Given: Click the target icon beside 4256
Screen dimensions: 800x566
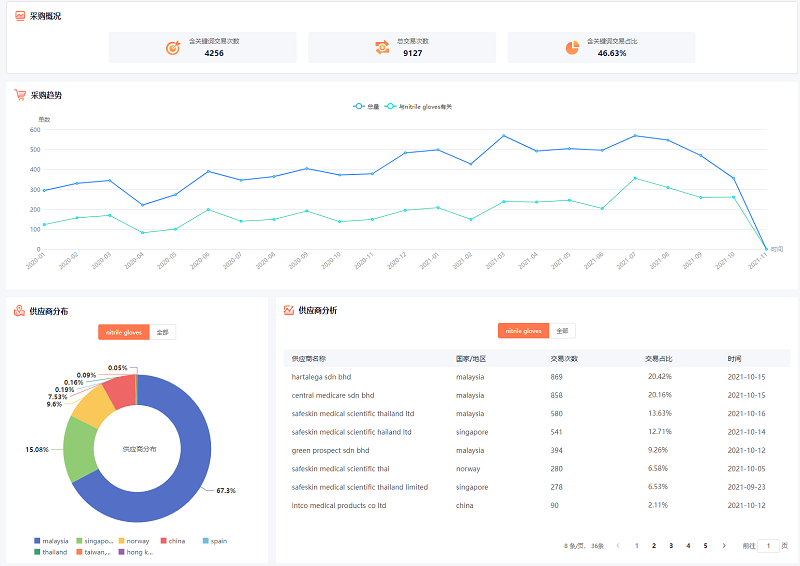Looking at the screenshot, I should pyautogui.click(x=172, y=47).
